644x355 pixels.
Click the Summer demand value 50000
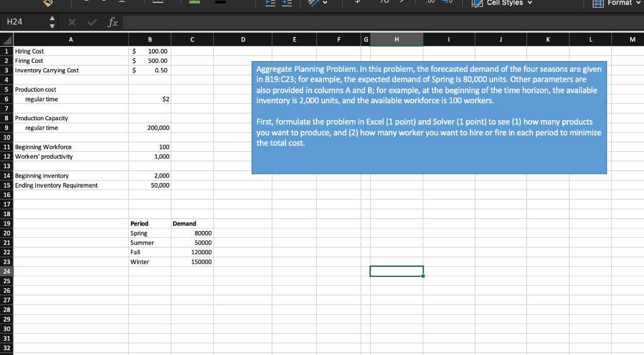(192, 243)
